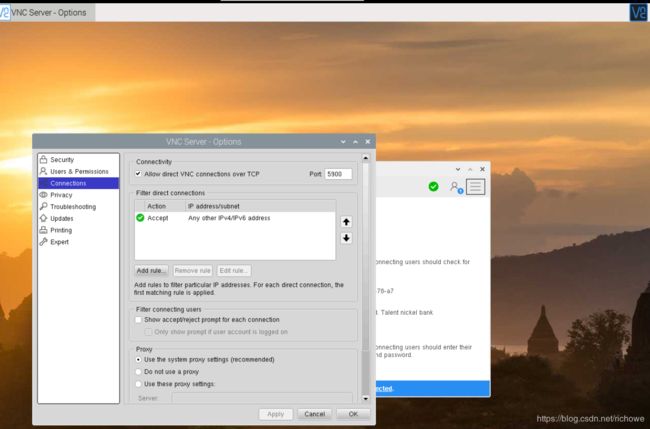Click the proxy Server text field

tap(262, 398)
